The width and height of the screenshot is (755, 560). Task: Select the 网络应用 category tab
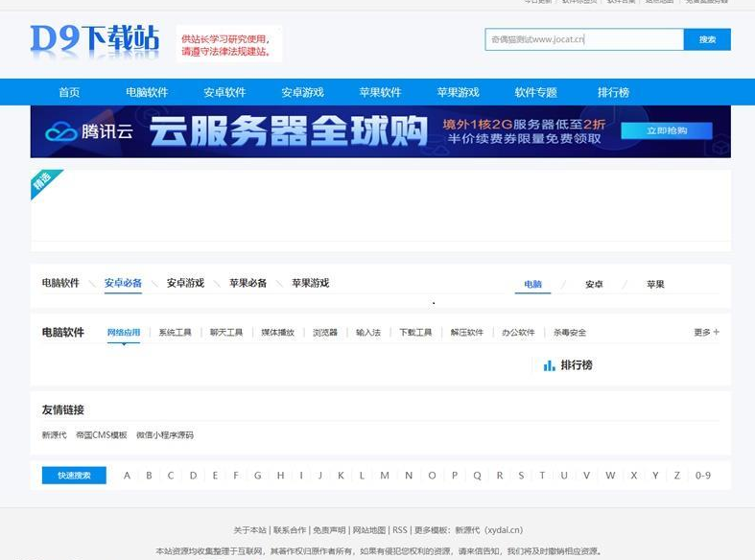pyautogui.click(x=124, y=333)
